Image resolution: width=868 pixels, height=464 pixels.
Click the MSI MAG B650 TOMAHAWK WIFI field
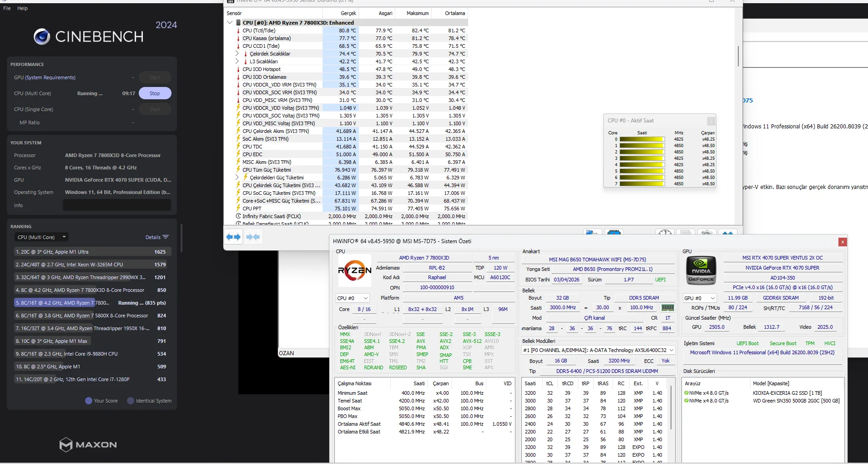pyautogui.click(x=597, y=260)
